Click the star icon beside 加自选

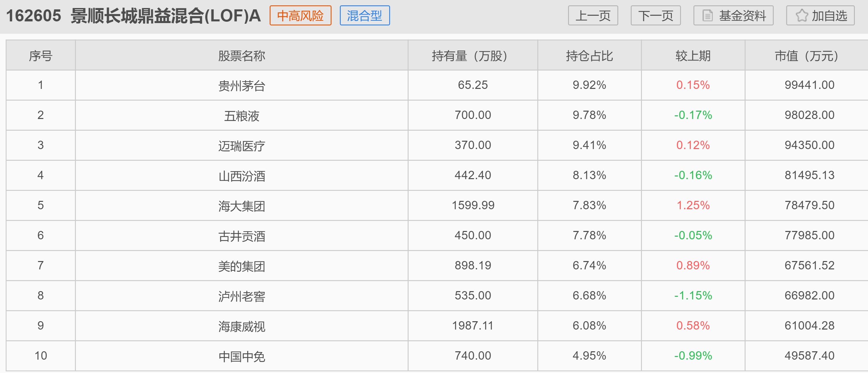(x=801, y=16)
